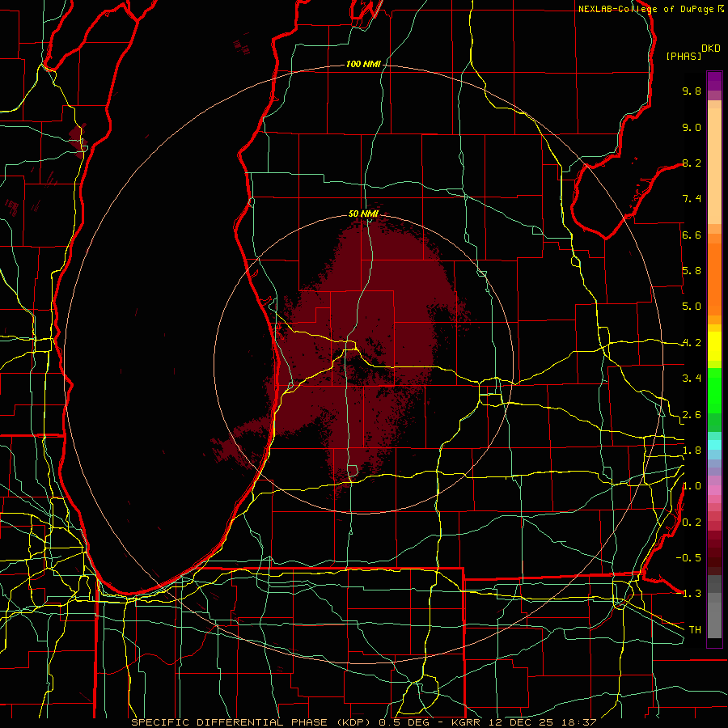Click legend value 3.4

(692, 379)
